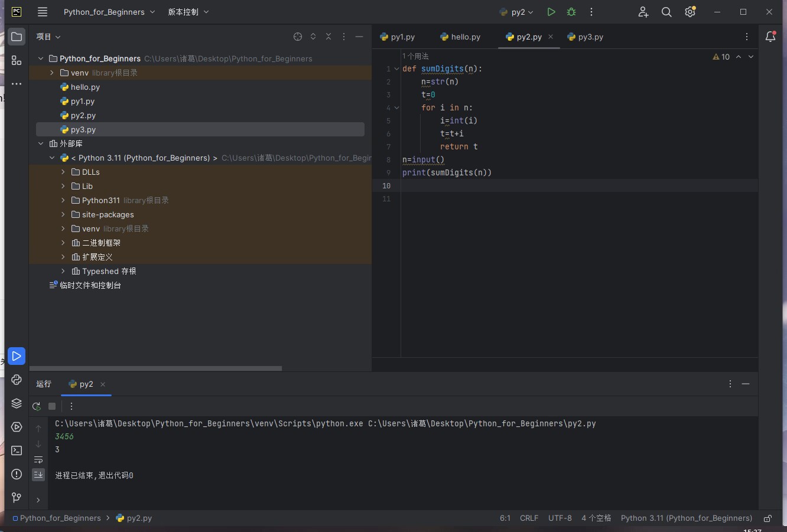Click the Search Everywhere magnifier icon
The height and width of the screenshot is (532, 787).
point(666,12)
